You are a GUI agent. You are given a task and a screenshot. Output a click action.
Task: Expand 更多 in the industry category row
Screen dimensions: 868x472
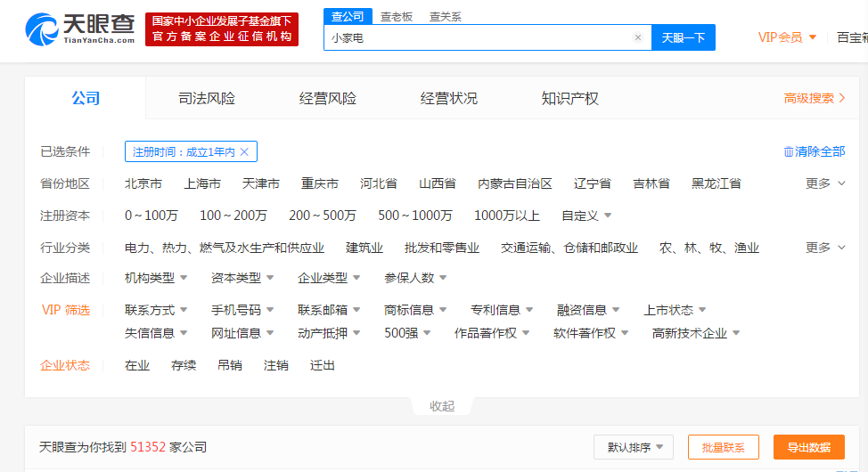(x=825, y=248)
